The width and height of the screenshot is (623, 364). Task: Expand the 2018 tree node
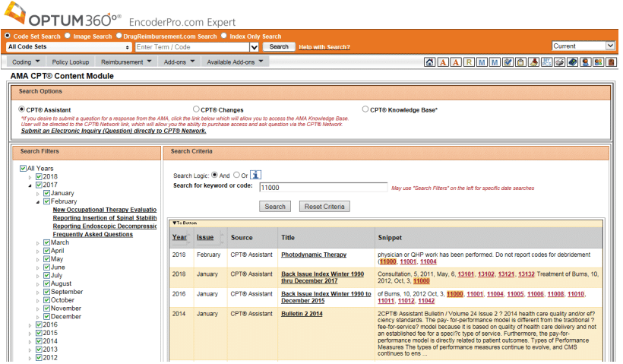(30, 177)
